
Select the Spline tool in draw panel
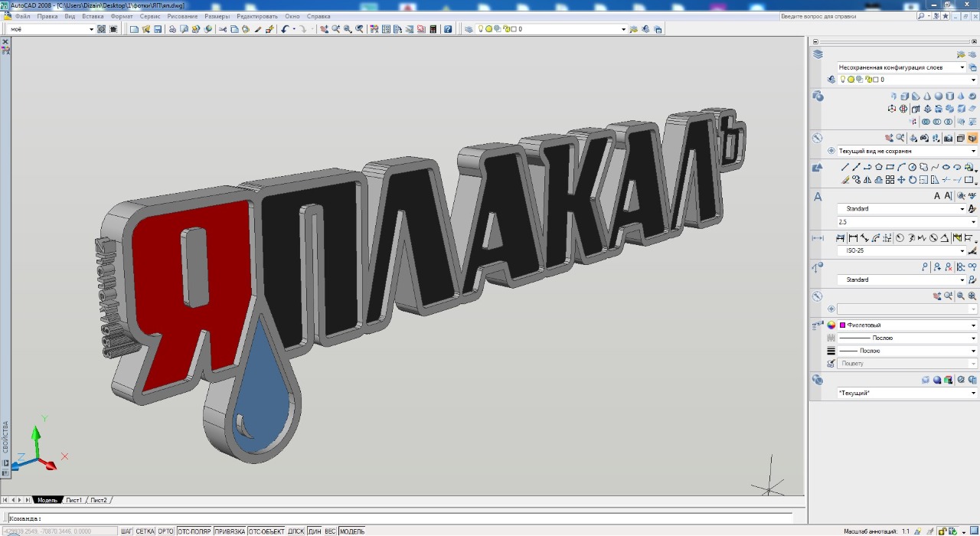point(935,167)
